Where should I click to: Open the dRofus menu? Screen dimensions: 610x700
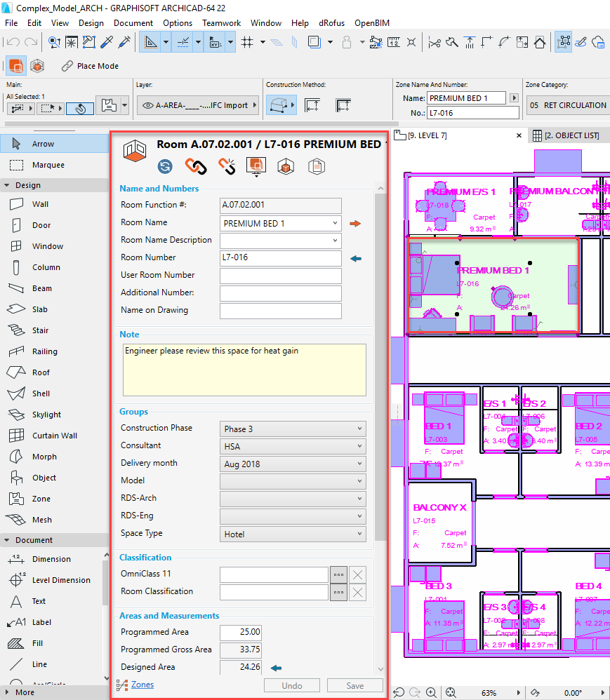tap(331, 23)
